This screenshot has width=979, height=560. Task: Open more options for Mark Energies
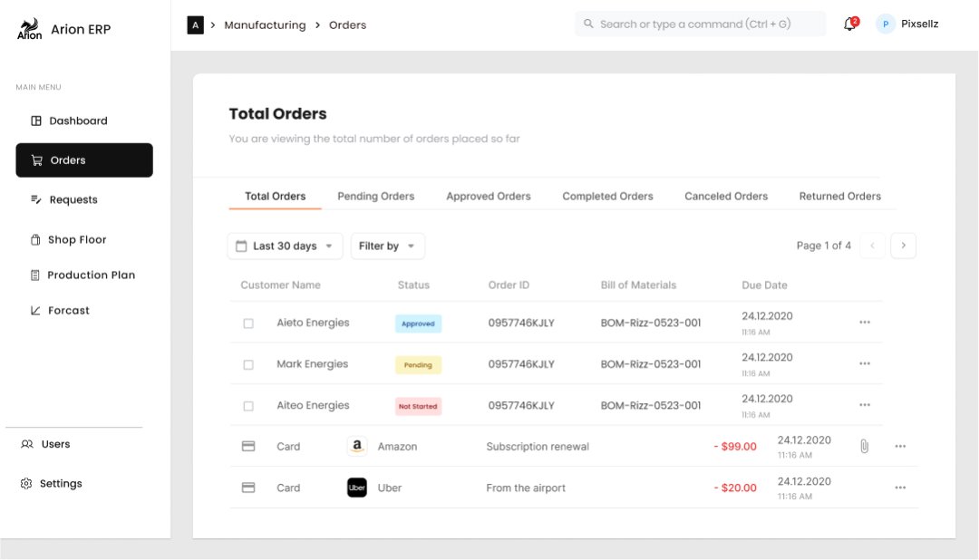click(x=865, y=363)
